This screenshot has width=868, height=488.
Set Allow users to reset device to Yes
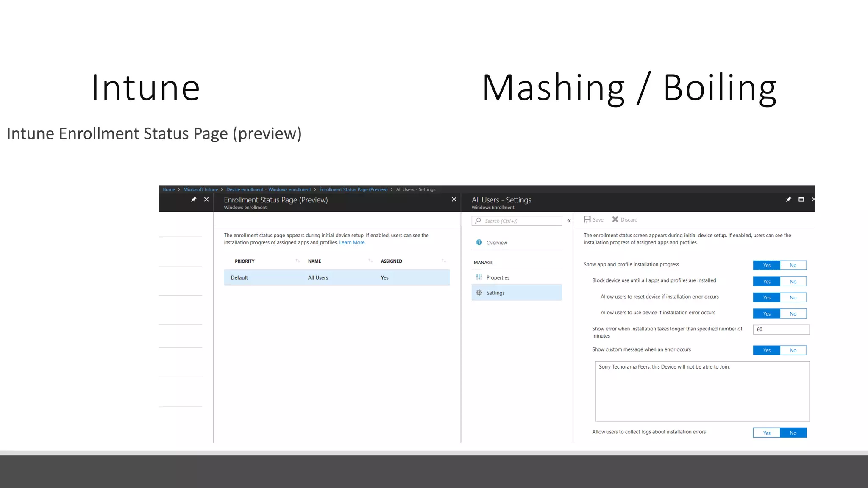[x=766, y=297]
